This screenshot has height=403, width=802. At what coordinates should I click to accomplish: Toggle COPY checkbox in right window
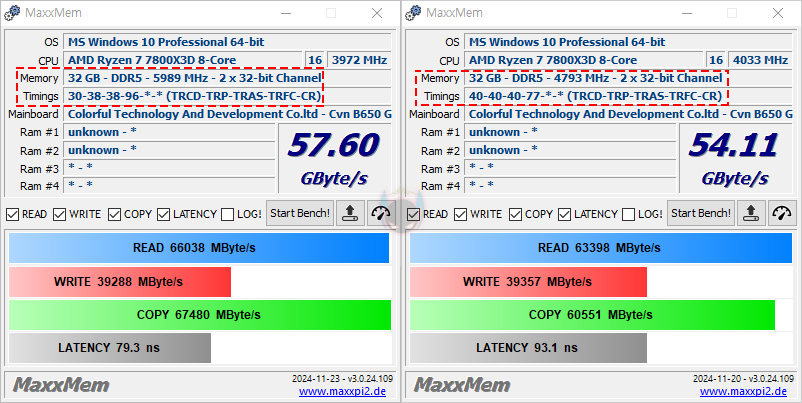point(516,214)
